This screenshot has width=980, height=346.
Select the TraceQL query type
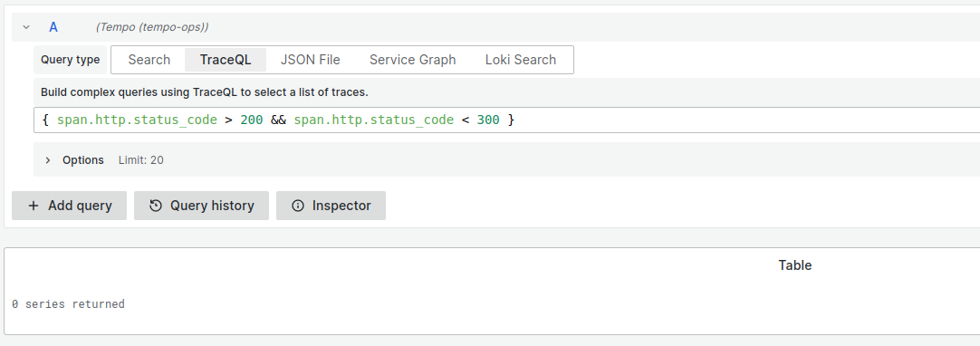tap(226, 60)
